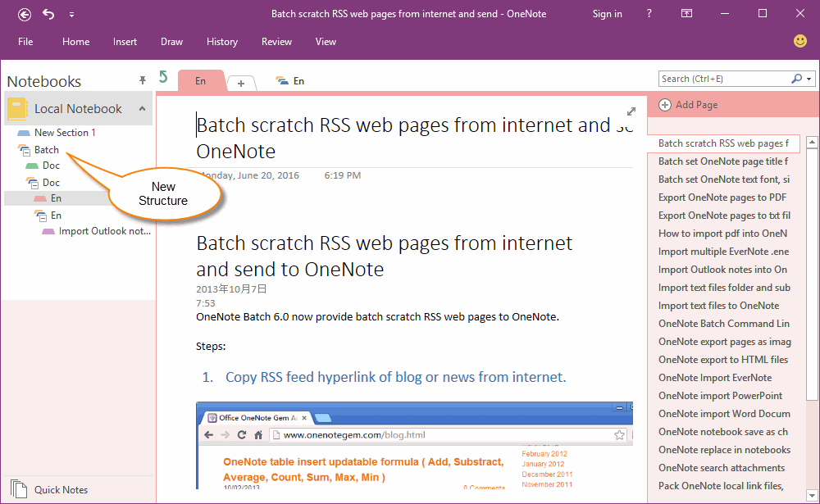Click the Undo arrow icon
The image size is (820, 504).
[x=48, y=14]
